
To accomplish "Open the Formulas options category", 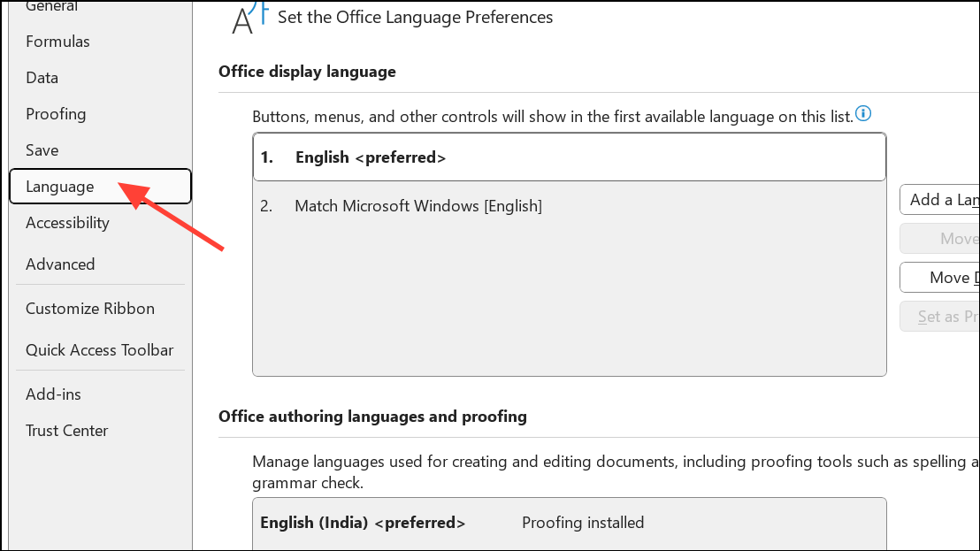I will coord(57,42).
